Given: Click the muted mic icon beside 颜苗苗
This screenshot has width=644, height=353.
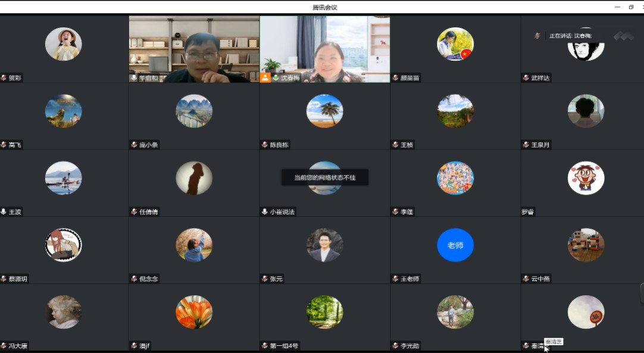Looking at the screenshot, I should point(396,78).
